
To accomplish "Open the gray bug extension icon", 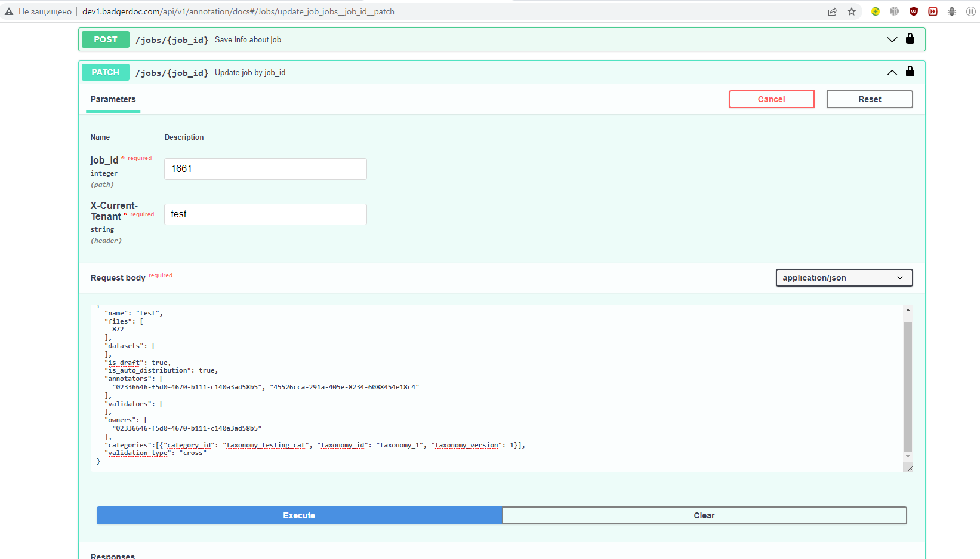I will (x=952, y=11).
